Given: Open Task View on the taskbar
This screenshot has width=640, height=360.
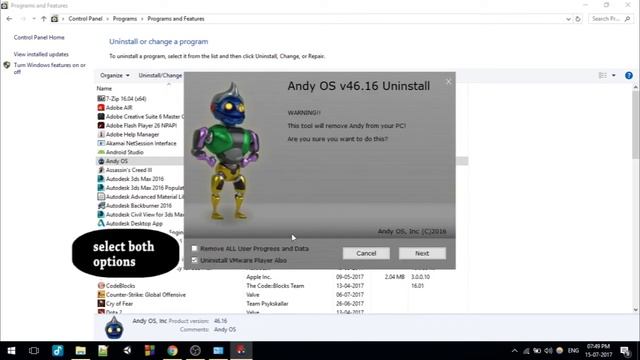Looking at the screenshot, I should pyautogui.click(x=34, y=351).
